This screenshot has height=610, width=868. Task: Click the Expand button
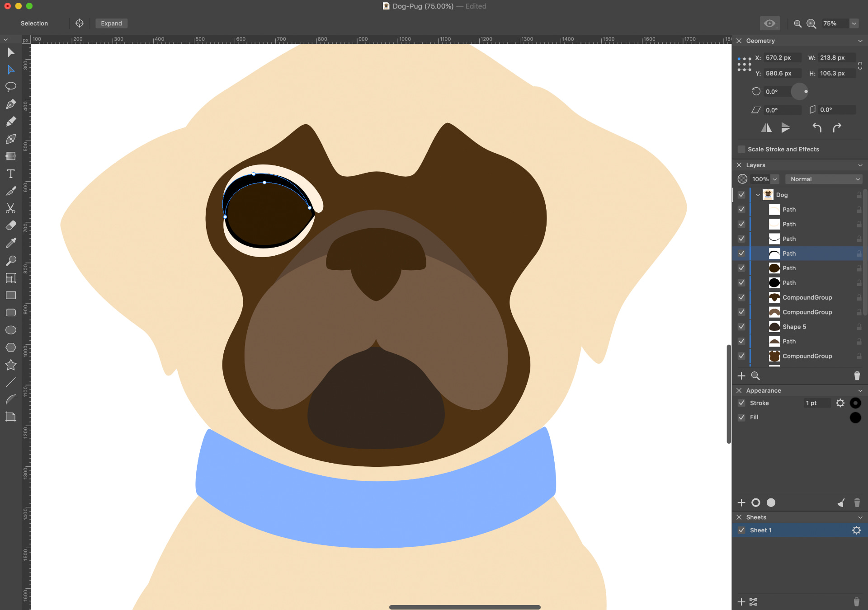111,23
